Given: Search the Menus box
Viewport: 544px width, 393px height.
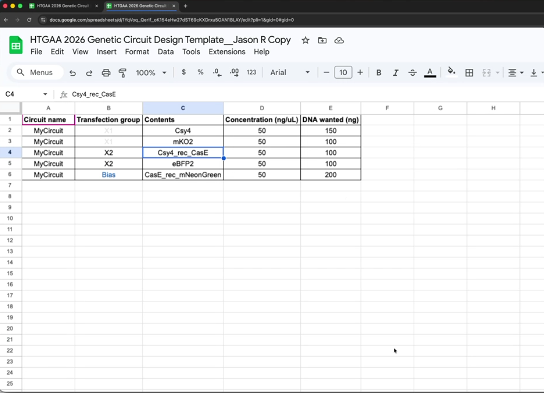Looking at the screenshot, I should coord(37,72).
